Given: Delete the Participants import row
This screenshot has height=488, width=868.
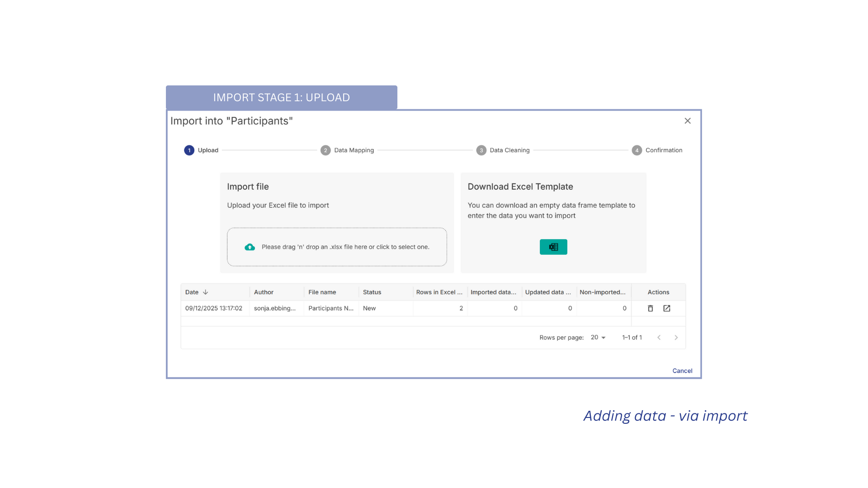Looking at the screenshot, I should point(650,308).
